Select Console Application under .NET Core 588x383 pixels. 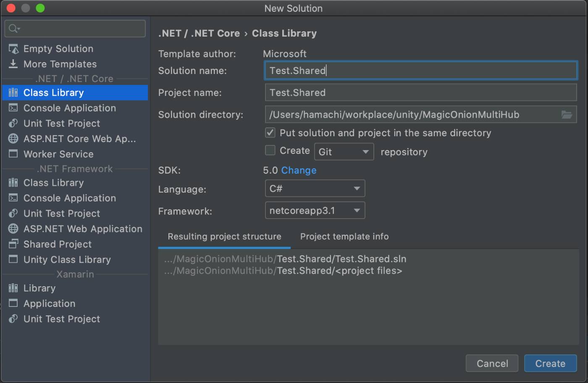pyautogui.click(x=75, y=108)
